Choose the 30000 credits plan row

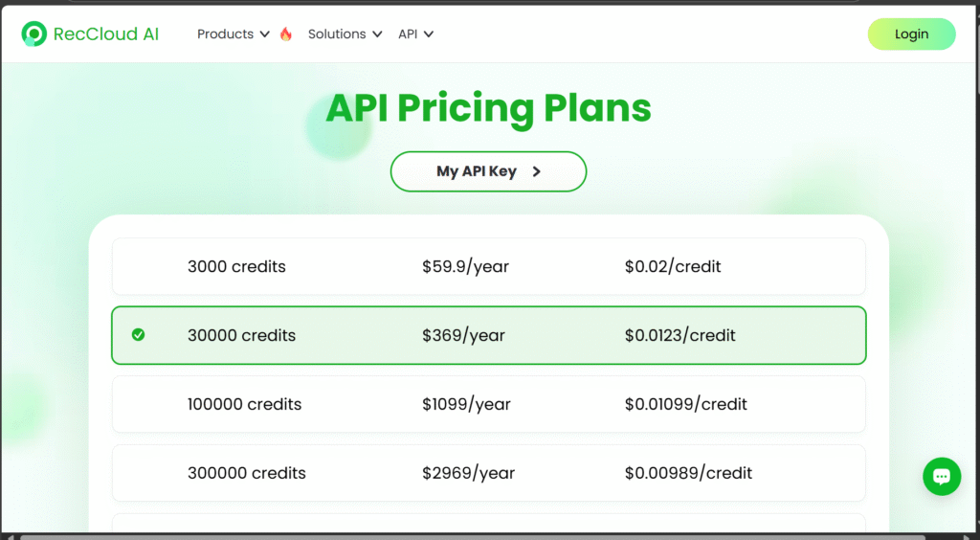pos(488,335)
